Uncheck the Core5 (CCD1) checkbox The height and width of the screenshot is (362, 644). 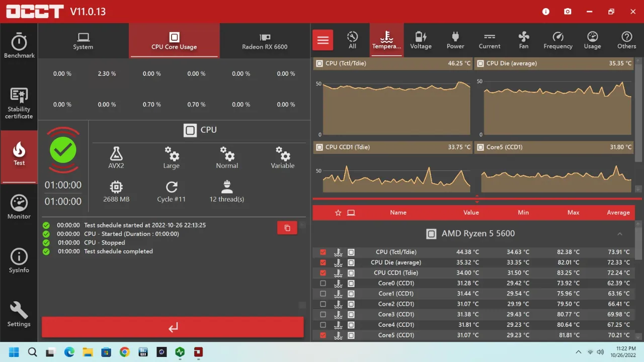click(323, 335)
